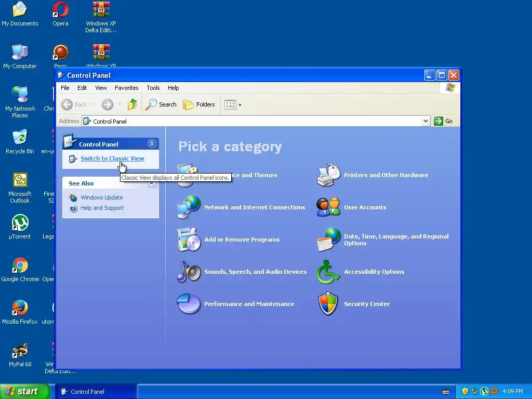Open the Help menu
532x399 pixels.
click(173, 88)
